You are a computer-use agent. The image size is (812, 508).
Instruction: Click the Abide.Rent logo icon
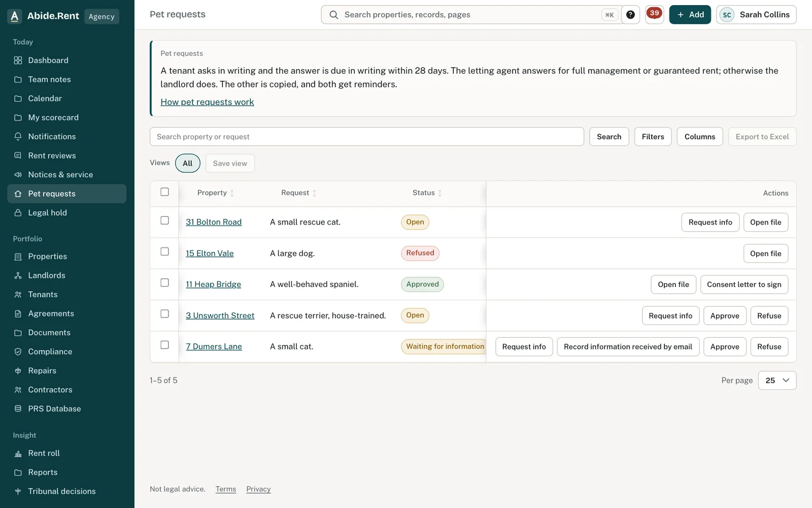(x=15, y=16)
